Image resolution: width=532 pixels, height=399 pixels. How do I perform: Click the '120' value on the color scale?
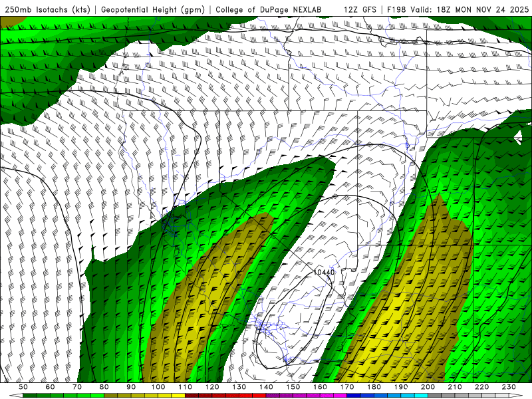point(212,387)
